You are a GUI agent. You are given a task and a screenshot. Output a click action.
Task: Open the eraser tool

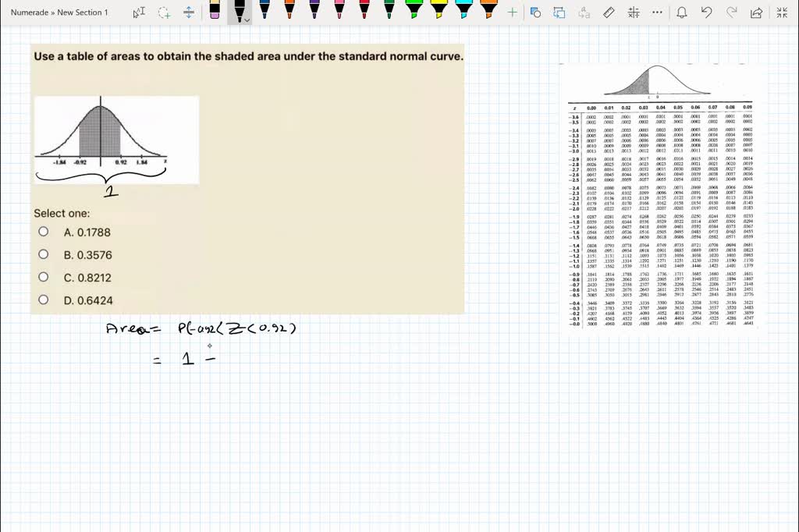click(215, 12)
